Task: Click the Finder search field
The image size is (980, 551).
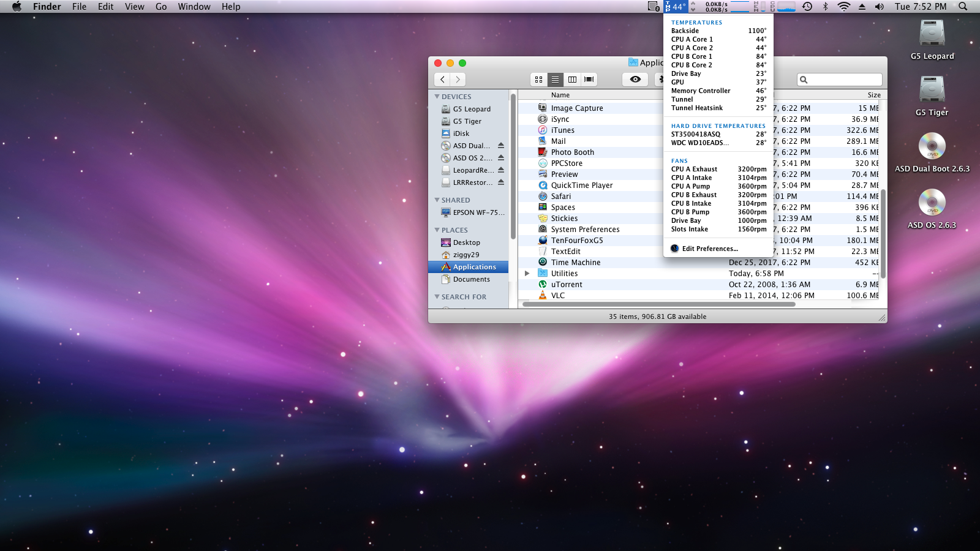Action: (x=840, y=80)
